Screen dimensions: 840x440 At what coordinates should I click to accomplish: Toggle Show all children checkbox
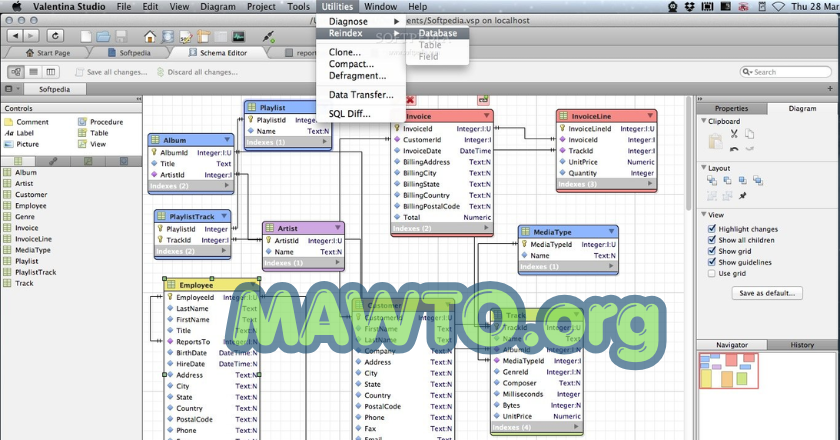point(711,240)
